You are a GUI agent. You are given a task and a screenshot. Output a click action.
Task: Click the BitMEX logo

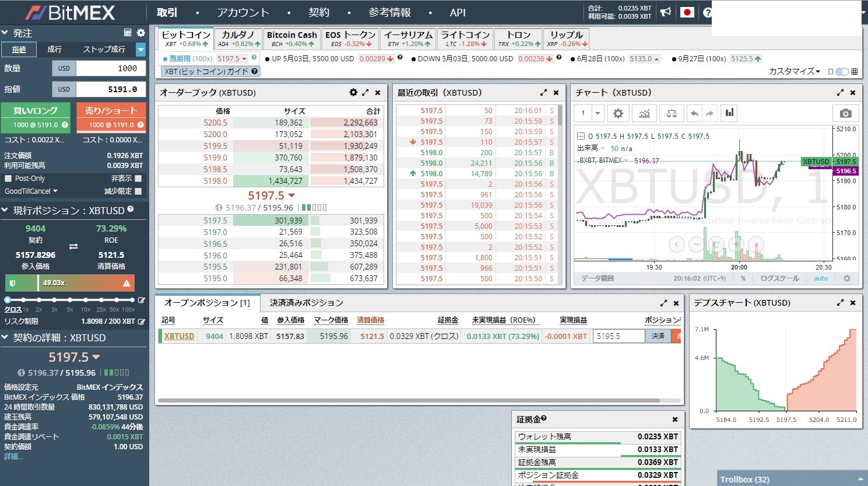[x=70, y=12]
